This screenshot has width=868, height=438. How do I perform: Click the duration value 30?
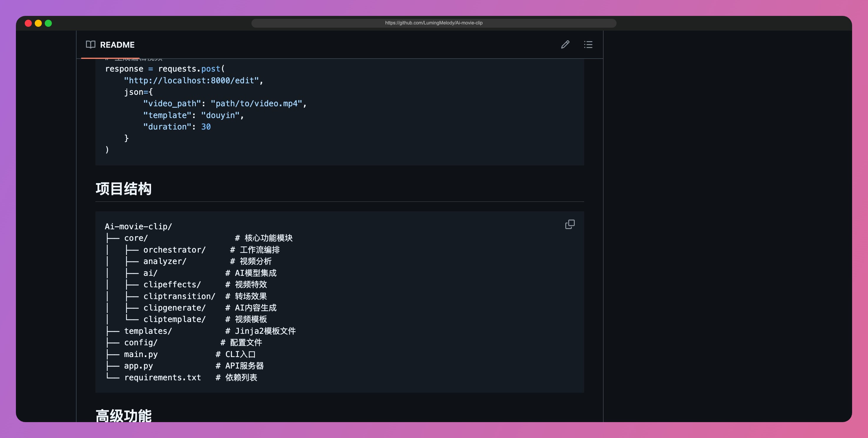206,127
